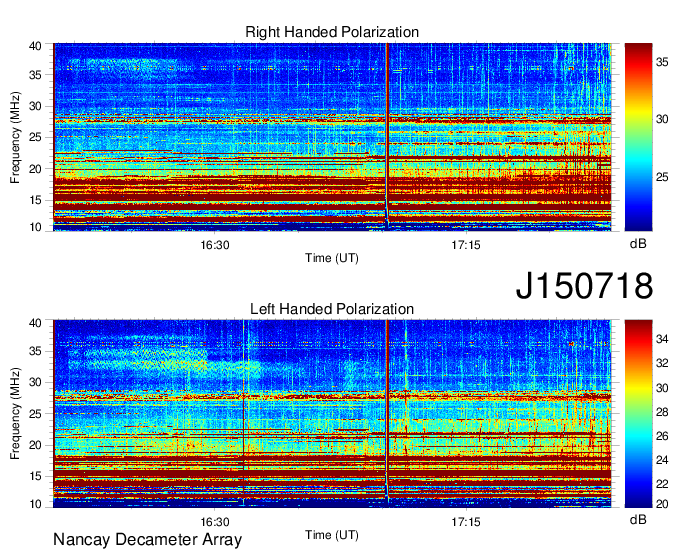The image size is (680, 552).
Task: Click the 25 MHz tick label on the right-handed plot
Action: pyautogui.click(x=36, y=137)
